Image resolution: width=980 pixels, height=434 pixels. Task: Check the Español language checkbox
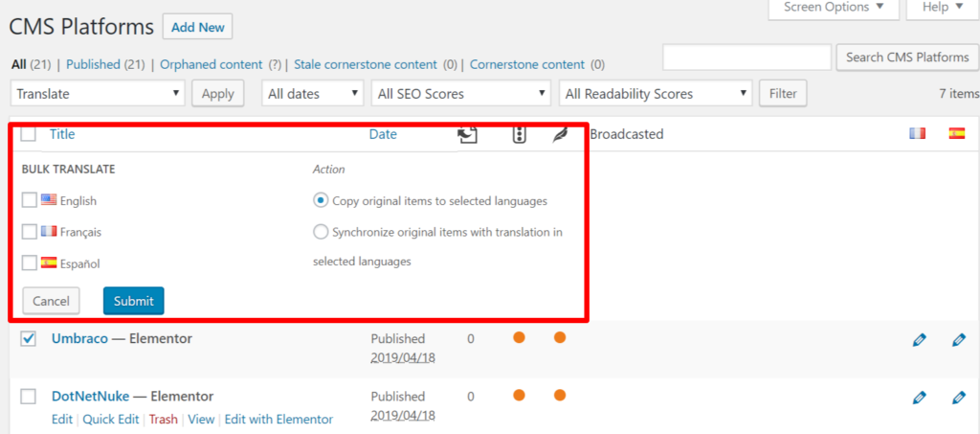point(30,263)
